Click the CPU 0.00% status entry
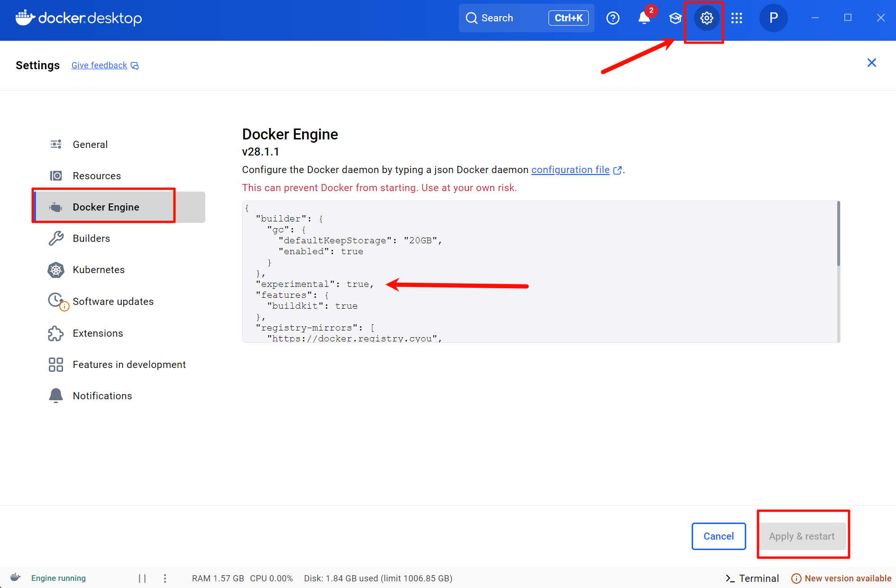The image size is (896, 588). coord(272,579)
